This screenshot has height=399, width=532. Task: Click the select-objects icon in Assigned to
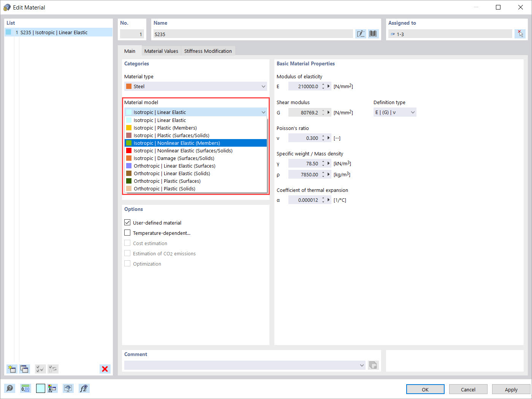point(520,34)
